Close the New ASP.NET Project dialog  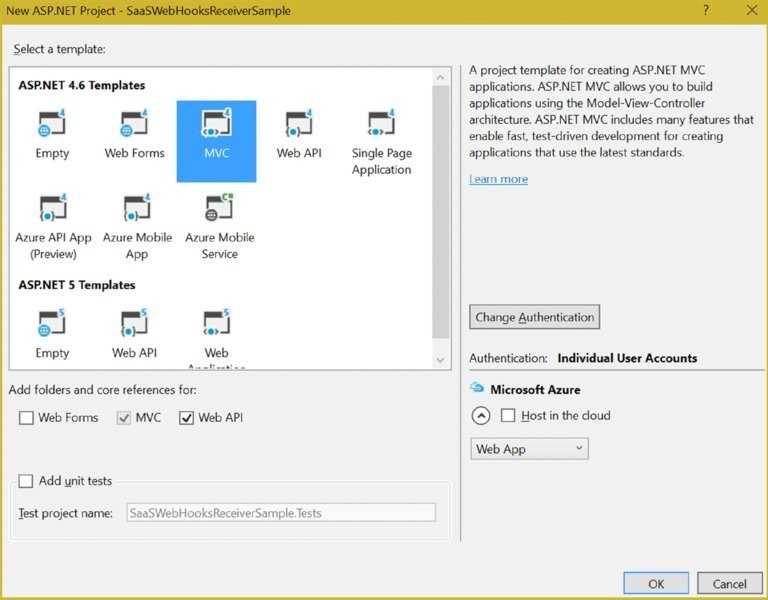point(752,10)
